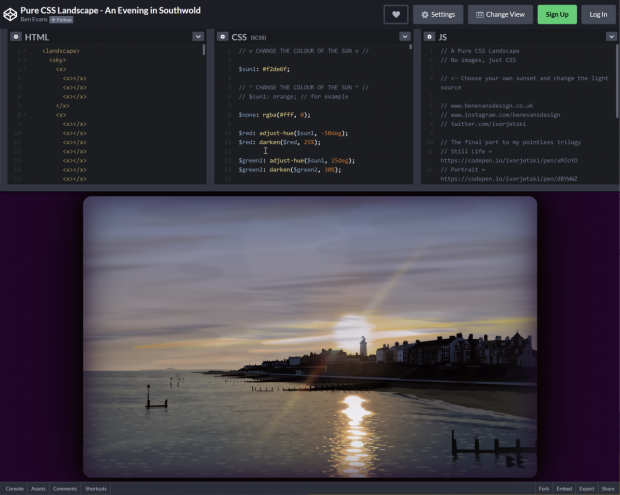Expand the CSS panel dropdown arrow
Image resolution: width=620 pixels, height=495 pixels.
(x=405, y=36)
